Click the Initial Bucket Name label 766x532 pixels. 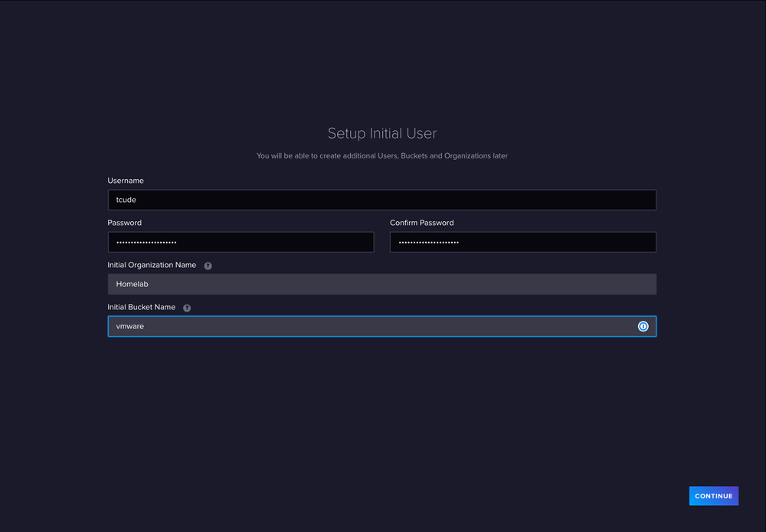[x=142, y=307]
